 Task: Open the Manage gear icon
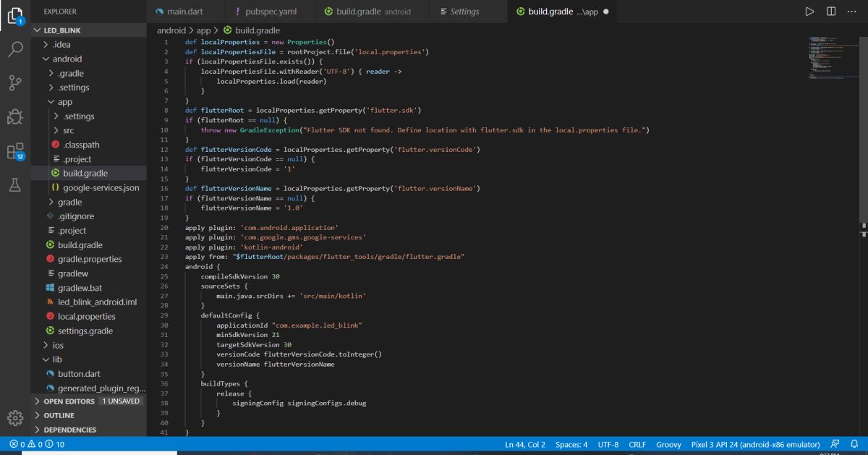click(15, 418)
